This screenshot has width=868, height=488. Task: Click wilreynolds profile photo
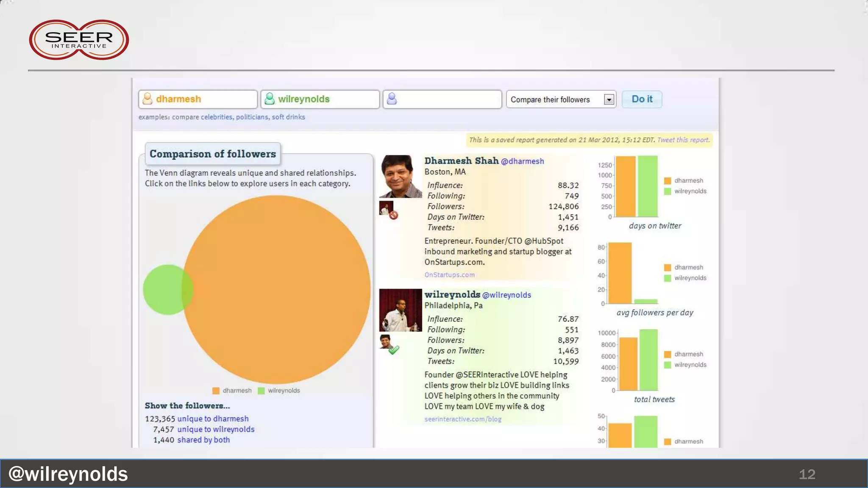pos(401,310)
